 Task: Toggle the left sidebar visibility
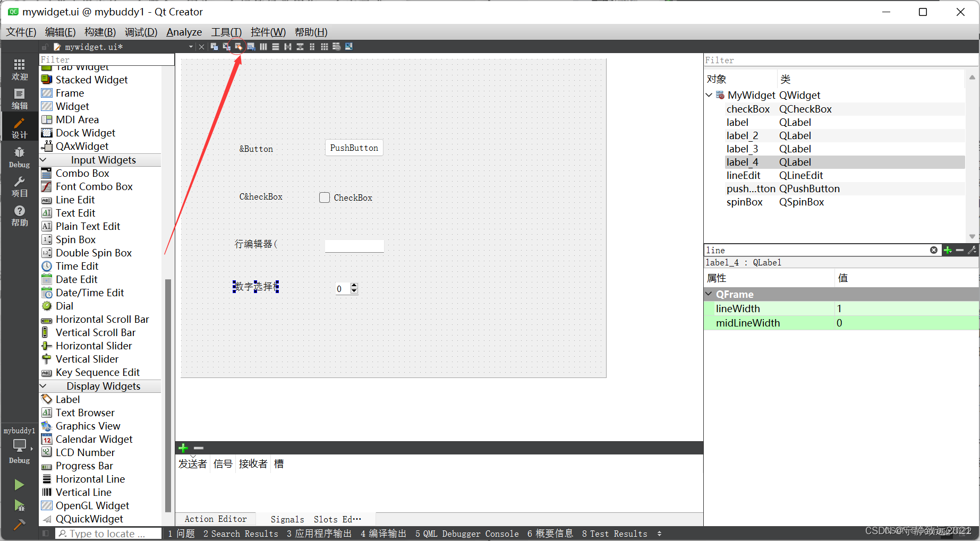point(46,533)
